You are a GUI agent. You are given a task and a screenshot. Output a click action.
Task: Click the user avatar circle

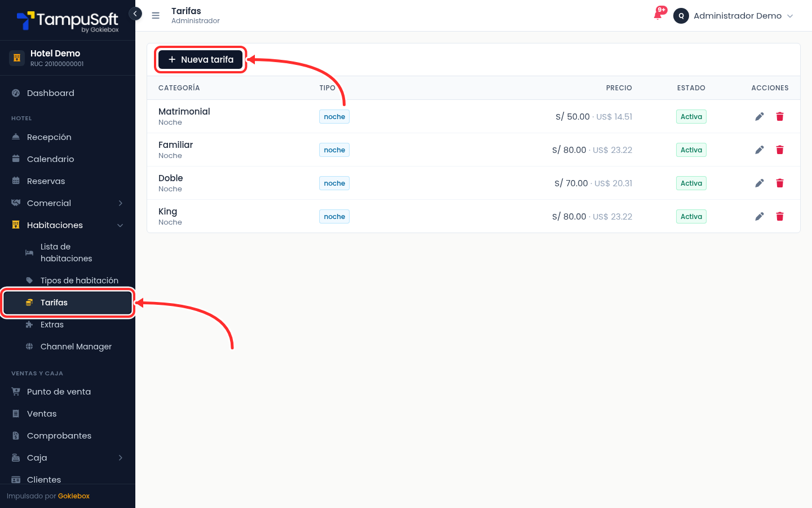click(681, 16)
